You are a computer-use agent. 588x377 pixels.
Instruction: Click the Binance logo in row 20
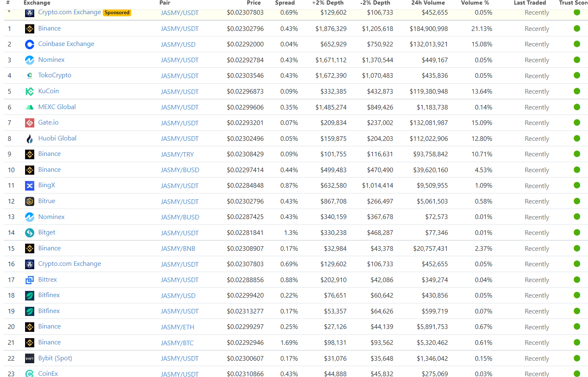pos(30,327)
